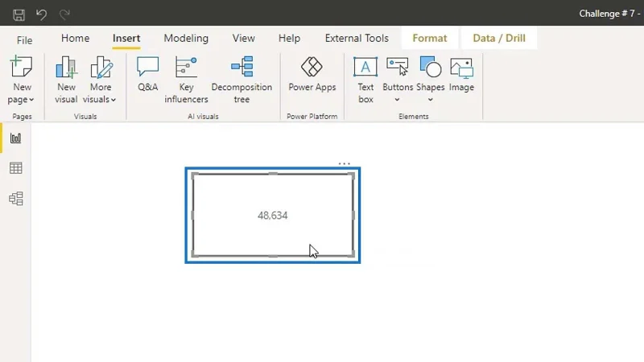Insert a Text box element
The width and height of the screenshot is (644, 362).
click(365, 80)
